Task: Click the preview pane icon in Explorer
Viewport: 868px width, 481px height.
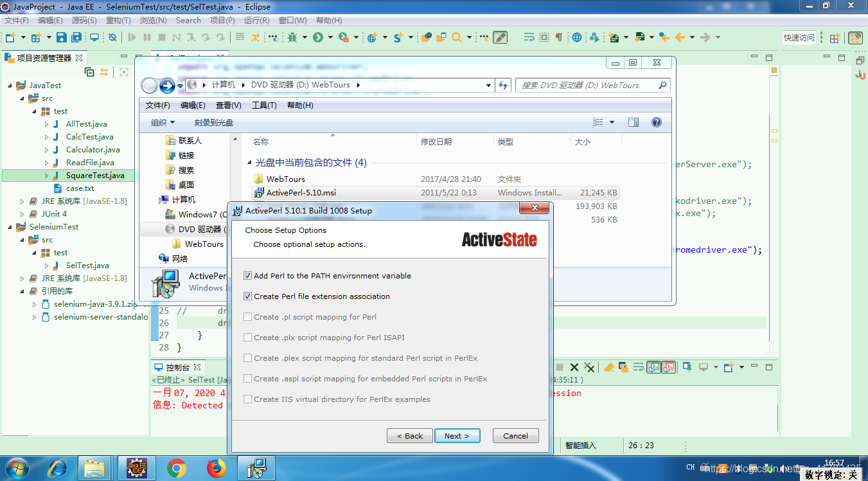Action: [x=633, y=122]
